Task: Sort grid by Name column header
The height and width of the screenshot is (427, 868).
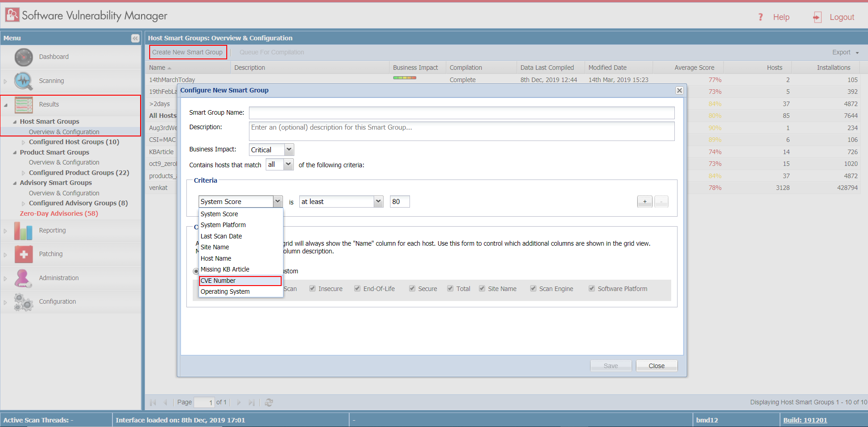Action: coord(188,68)
